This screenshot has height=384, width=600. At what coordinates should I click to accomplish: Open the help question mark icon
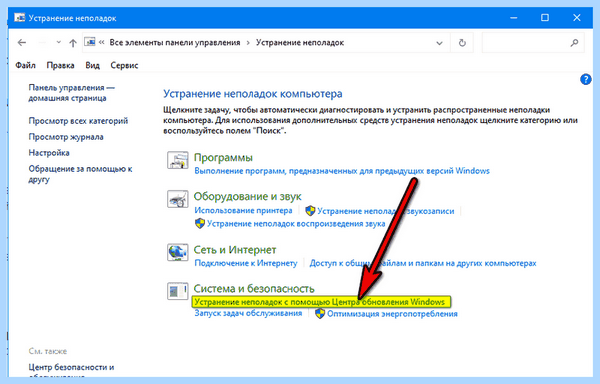[x=585, y=80]
